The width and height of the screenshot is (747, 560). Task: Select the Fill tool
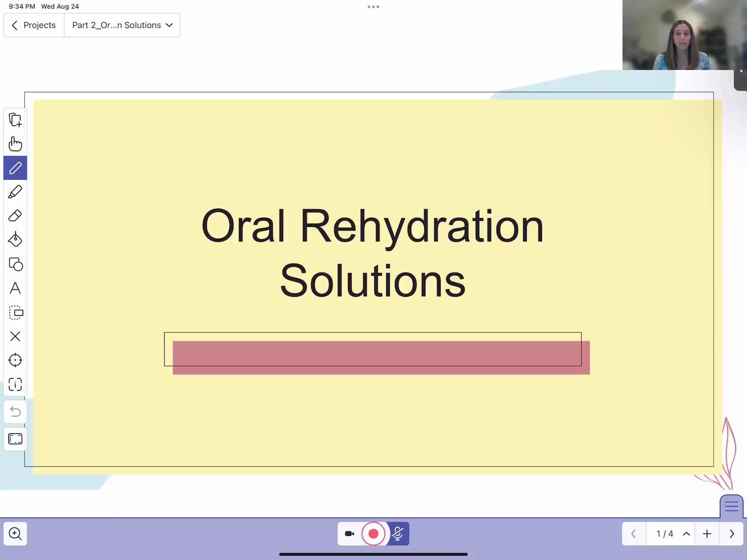[x=15, y=240]
